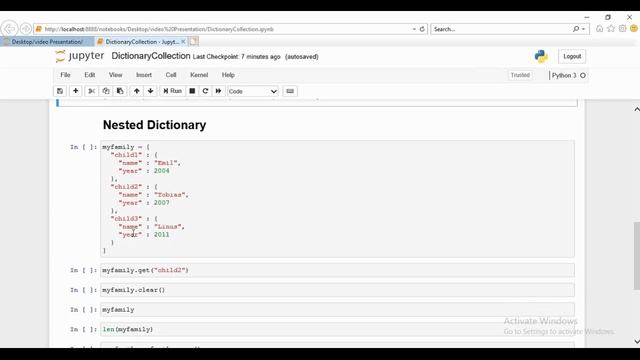Restart kernel and run all fast-forward icon

pos(218,91)
